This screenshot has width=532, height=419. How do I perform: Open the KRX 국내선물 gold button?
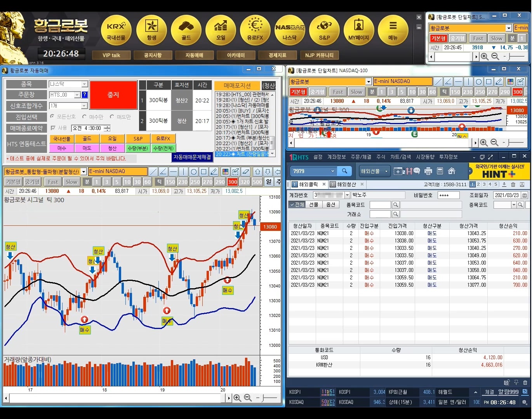coord(116,30)
